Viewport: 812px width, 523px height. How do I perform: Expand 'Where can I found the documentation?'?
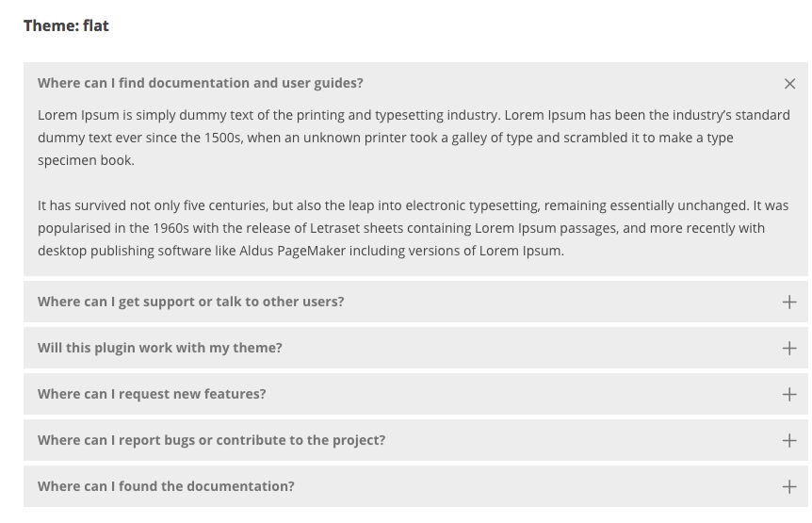(166, 486)
